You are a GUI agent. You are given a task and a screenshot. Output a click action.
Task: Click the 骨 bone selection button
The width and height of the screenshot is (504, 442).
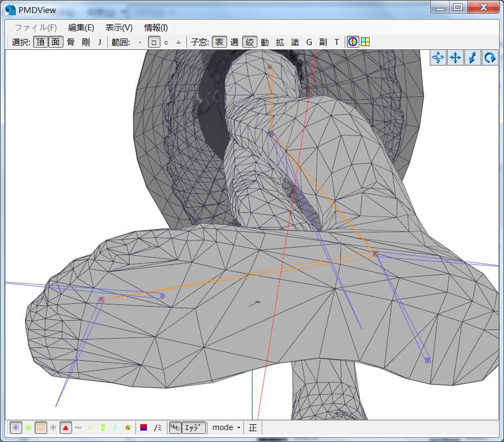71,42
